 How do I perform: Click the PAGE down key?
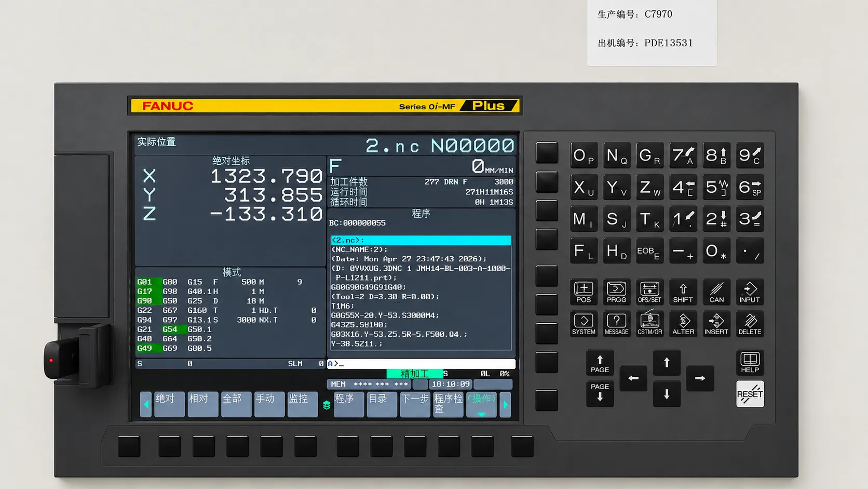tap(600, 393)
